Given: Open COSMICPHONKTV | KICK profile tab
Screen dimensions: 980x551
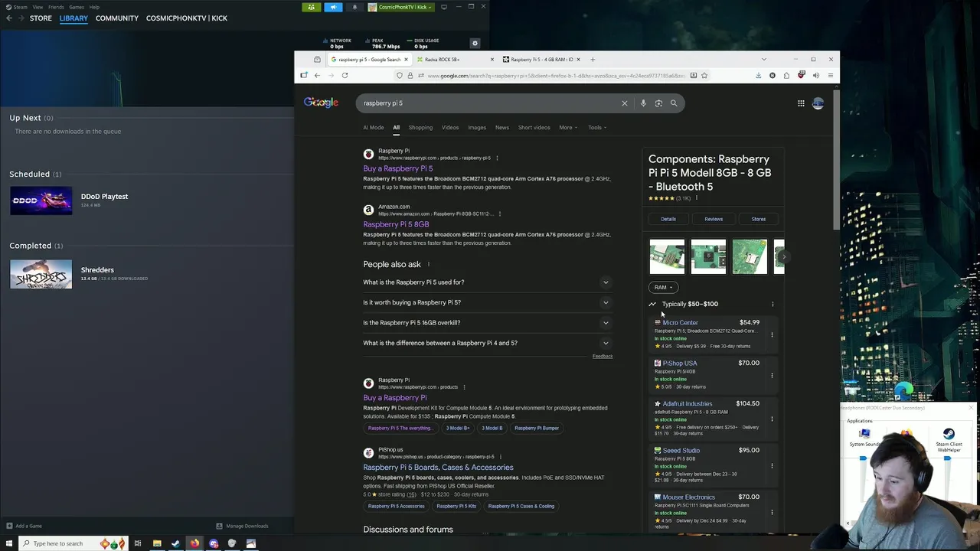Looking at the screenshot, I should tap(187, 18).
